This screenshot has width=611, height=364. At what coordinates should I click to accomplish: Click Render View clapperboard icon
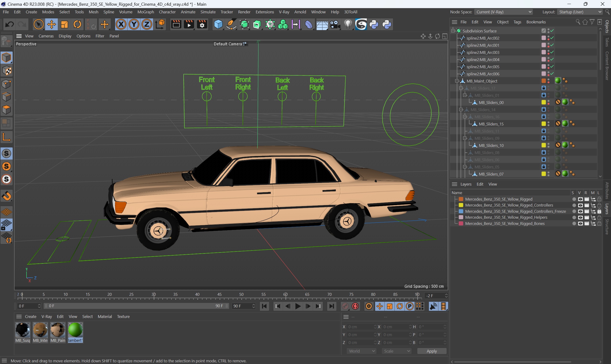pos(176,24)
